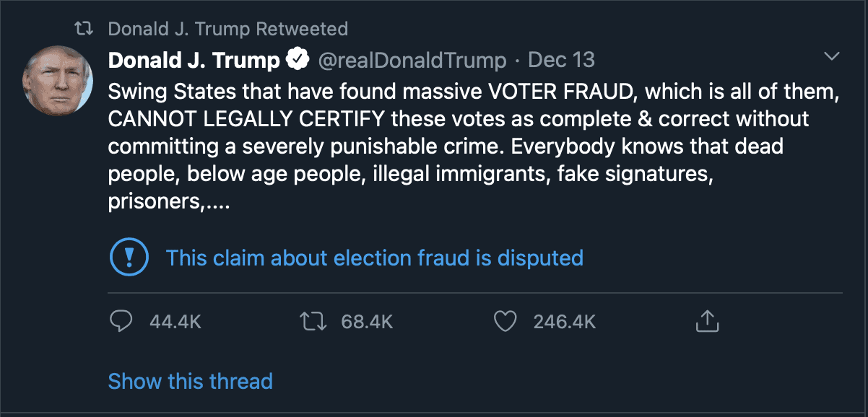Open 'This claim about election fraud is disputed'
Screen dimensions: 868x417
pos(374,258)
